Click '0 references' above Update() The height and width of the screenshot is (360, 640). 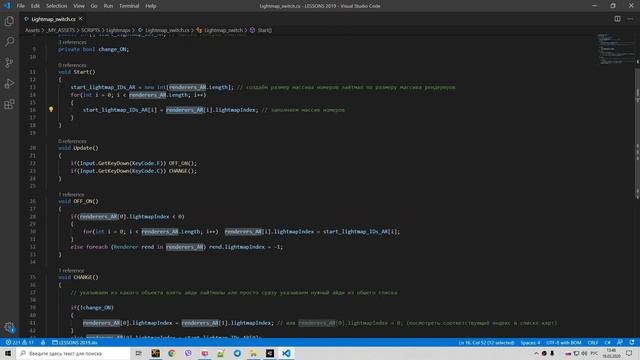[x=72, y=141]
